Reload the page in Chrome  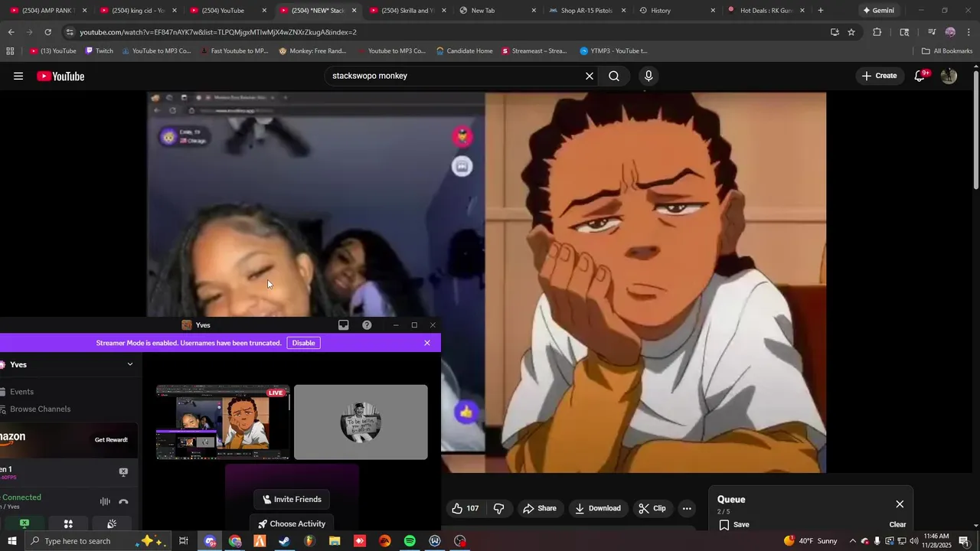tap(47, 32)
